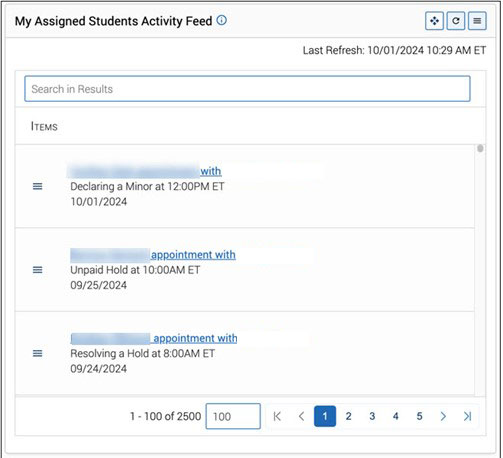This screenshot has width=503, height=458.
Task: Select page 1 in pagination
Action: (x=325, y=416)
